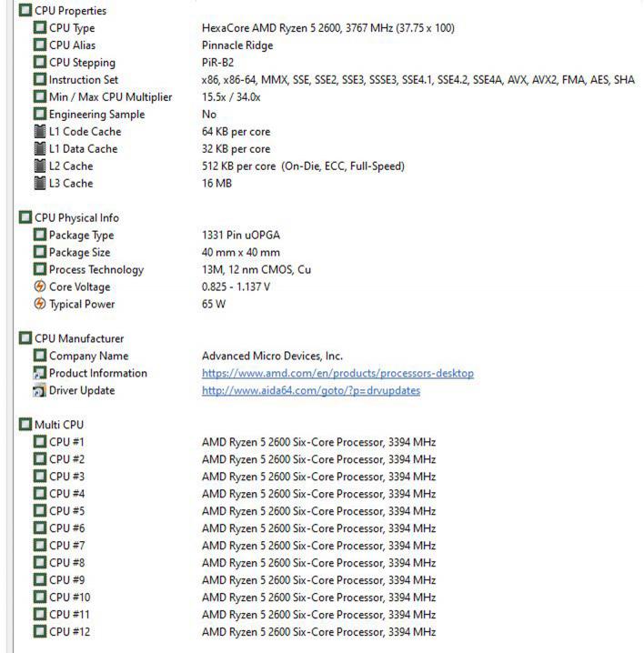Select the 'PiR-B2' stepping value
Viewport: 644px width, 653px height.
(x=218, y=63)
